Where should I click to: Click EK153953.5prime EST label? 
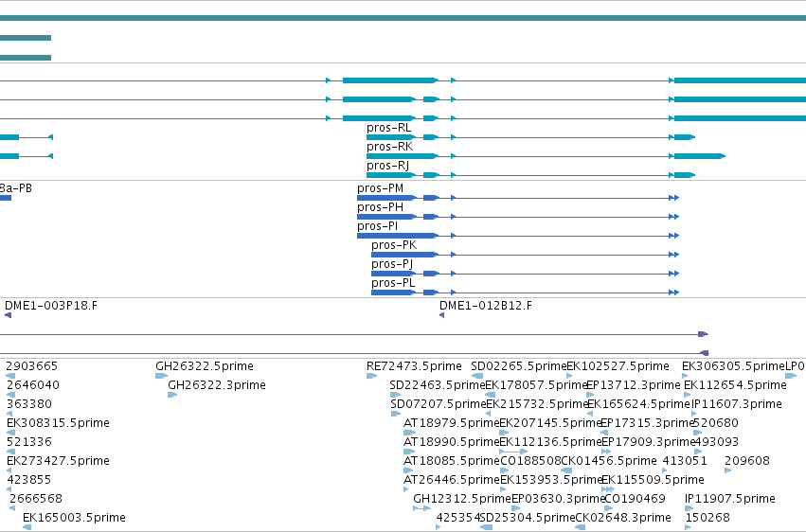pyautogui.click(x=550, y=480)
